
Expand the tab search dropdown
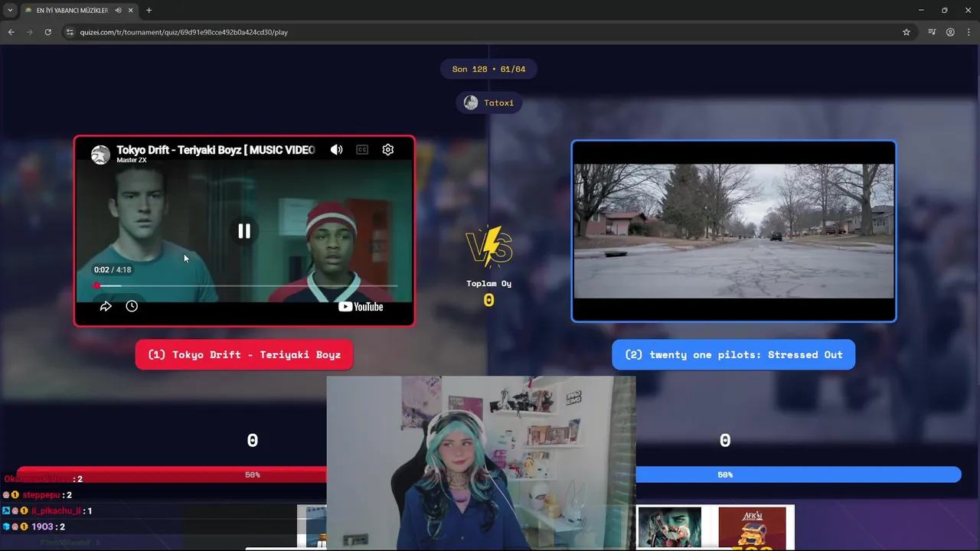[10, 10]
